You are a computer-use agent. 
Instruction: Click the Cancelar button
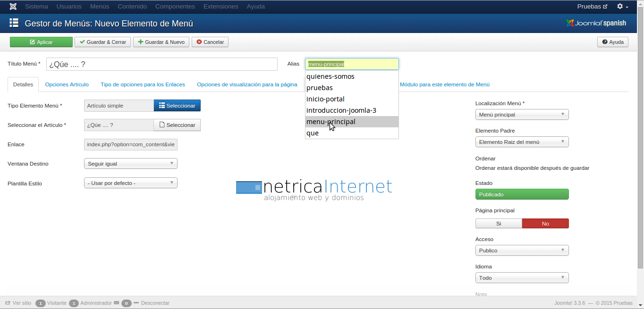[x=210, y=42]
